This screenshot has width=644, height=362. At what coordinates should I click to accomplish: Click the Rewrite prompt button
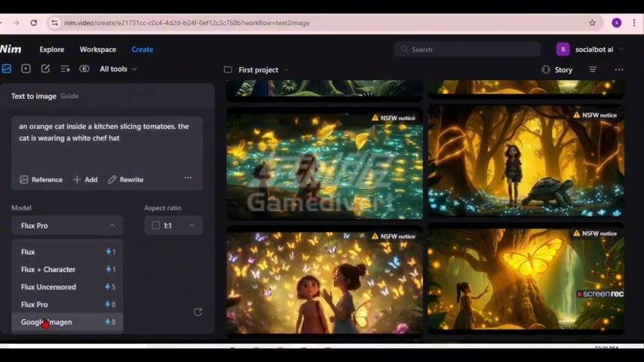[125, 179]
